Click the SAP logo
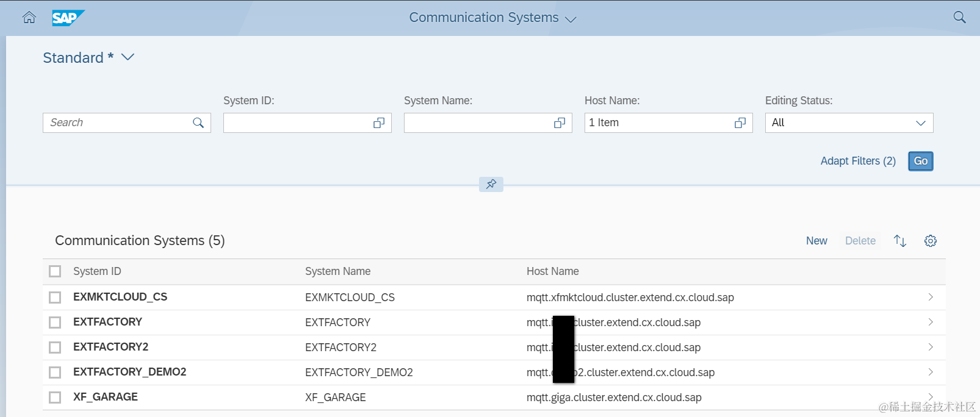Screen dimensions: 980x417 [68, 18]
